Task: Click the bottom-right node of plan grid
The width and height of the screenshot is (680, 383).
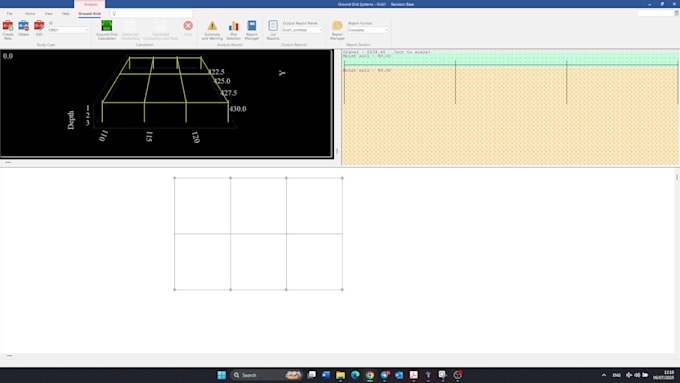Action: pyautogui.click(x=342, y=289)
